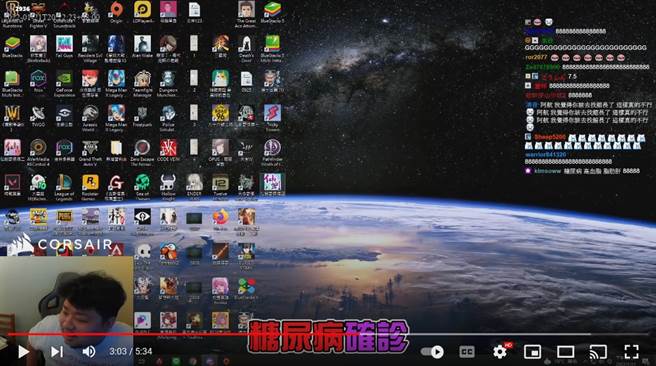Open The Great Ace Attorney shortcut
The image size is (656, 366).
246,15
